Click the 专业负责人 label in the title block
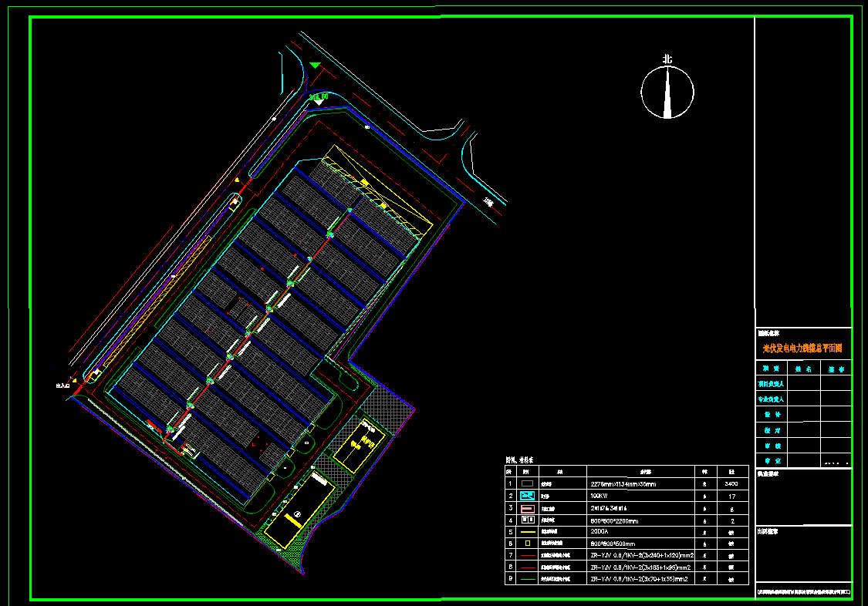Viewport: 868px width, 606px height. (x=771, y=399)
